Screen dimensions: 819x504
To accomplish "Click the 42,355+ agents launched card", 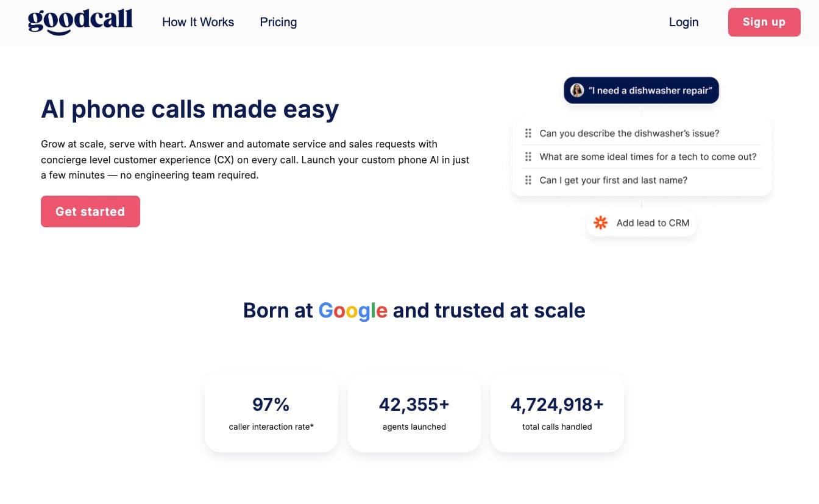I will click(x=414, y=413).
